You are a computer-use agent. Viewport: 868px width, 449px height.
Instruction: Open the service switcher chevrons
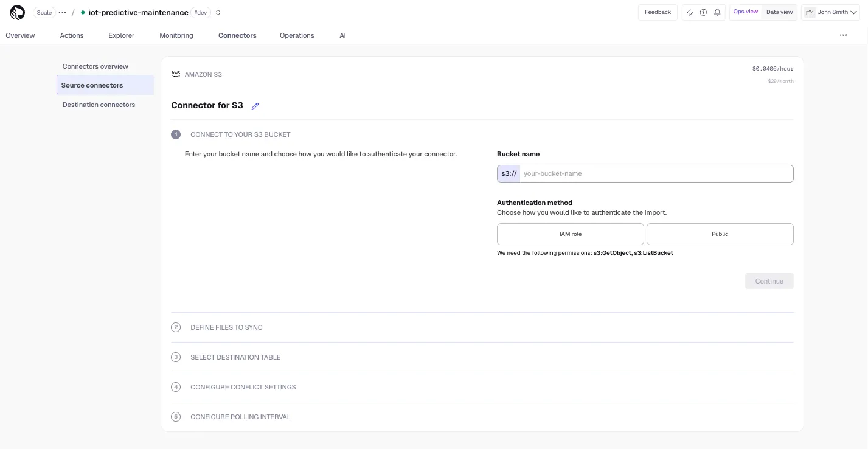218,12
